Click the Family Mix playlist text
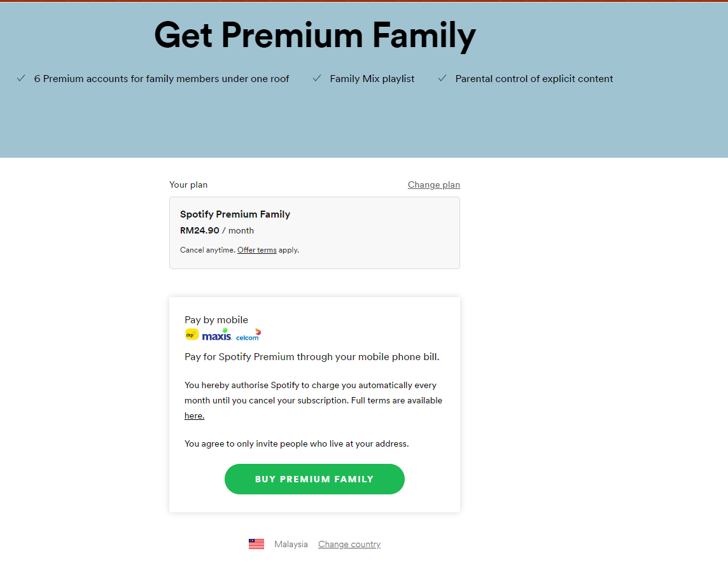 [372, 79]
